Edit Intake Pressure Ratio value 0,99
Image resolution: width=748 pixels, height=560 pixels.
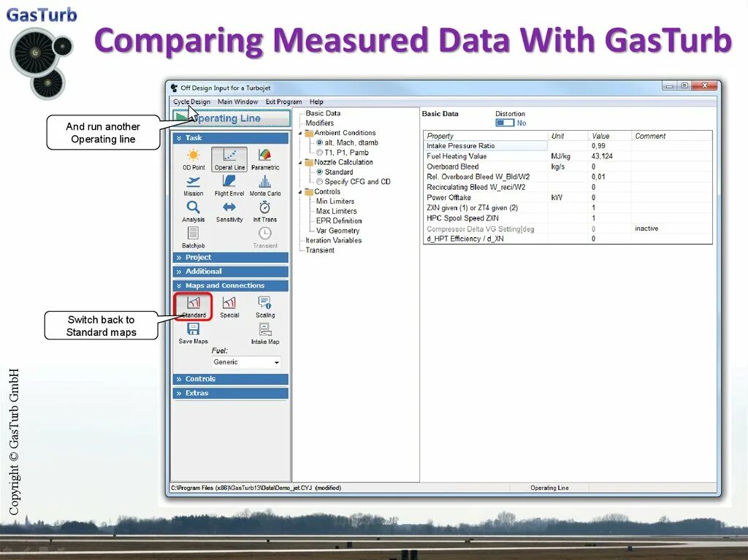(609, 146)
